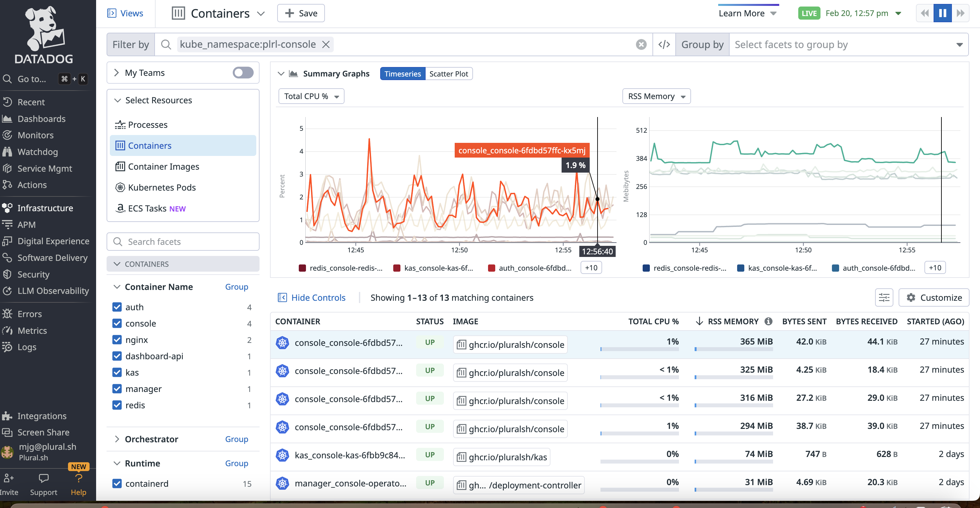
Task: Click the Actions sidebar icon
Action: 7,185
